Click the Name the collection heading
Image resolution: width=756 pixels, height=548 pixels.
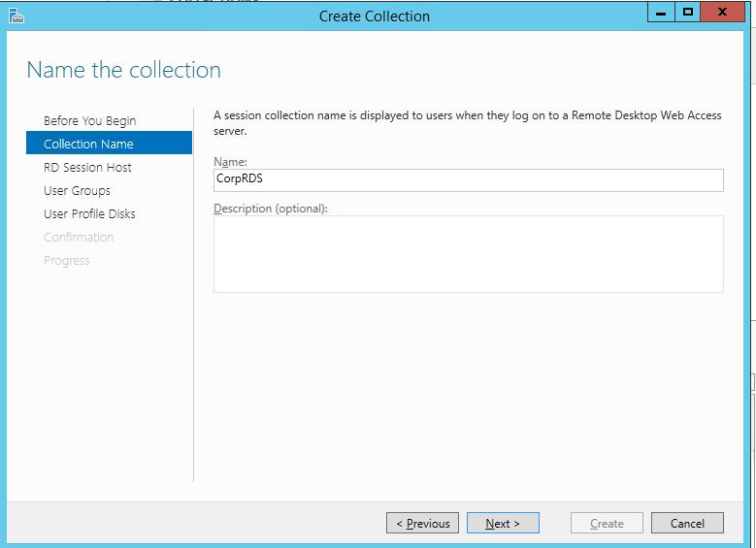pyautogui.click(x=123, y=70)
